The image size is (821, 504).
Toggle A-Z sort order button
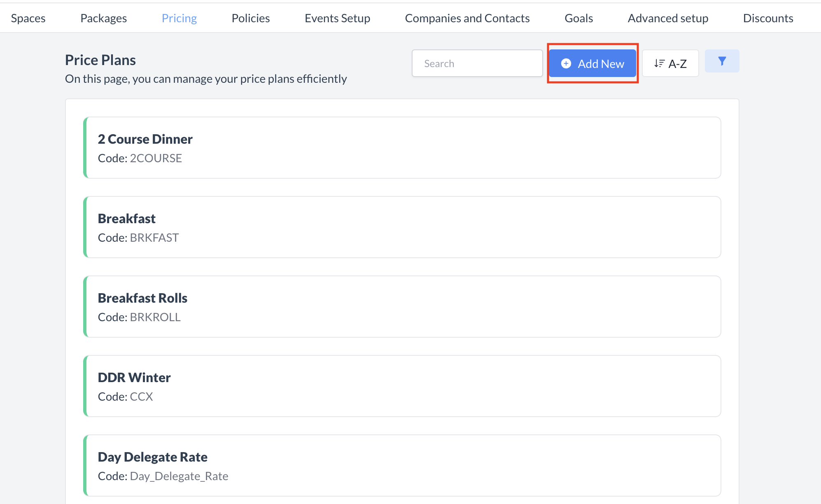[x=670, y=63]
